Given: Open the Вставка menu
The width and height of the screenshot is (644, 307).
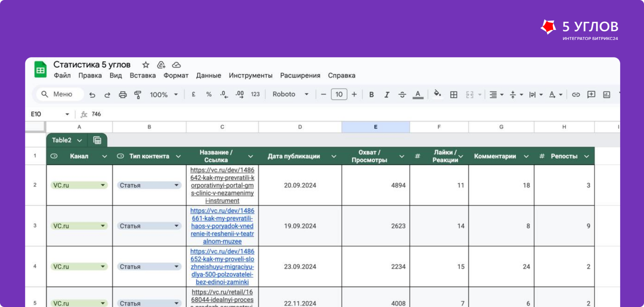Looking at the screenshot, I should pos(143,76).
